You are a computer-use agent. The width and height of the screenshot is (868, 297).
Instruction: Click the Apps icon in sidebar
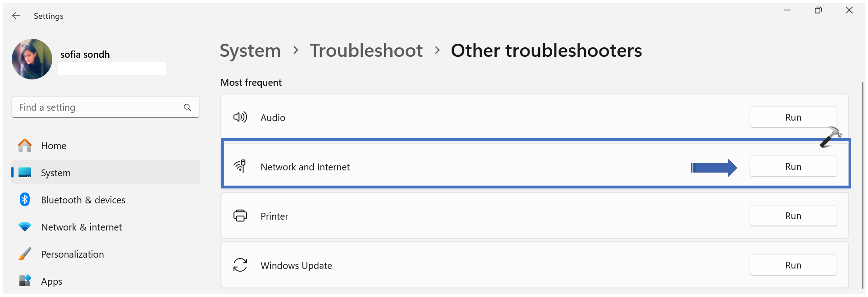(25, 281)
